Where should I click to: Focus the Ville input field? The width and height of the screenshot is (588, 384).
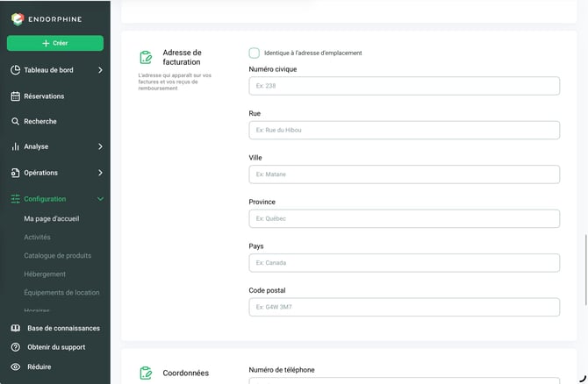pos(405,174)
